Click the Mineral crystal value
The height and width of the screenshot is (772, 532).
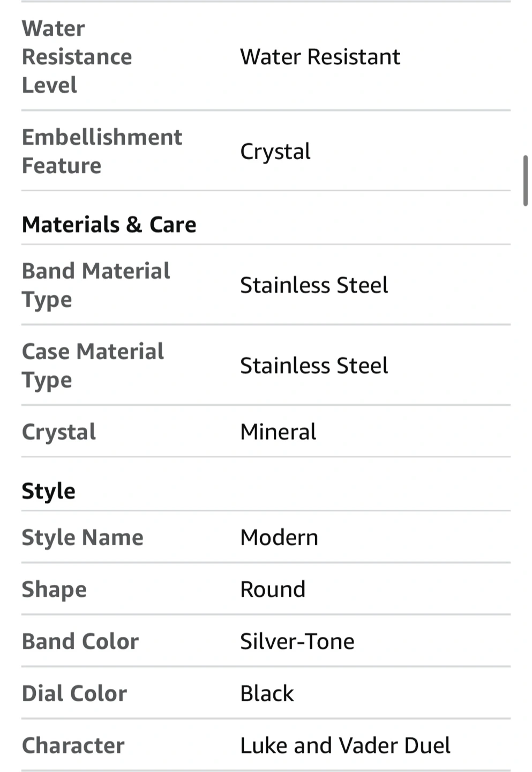278,432
